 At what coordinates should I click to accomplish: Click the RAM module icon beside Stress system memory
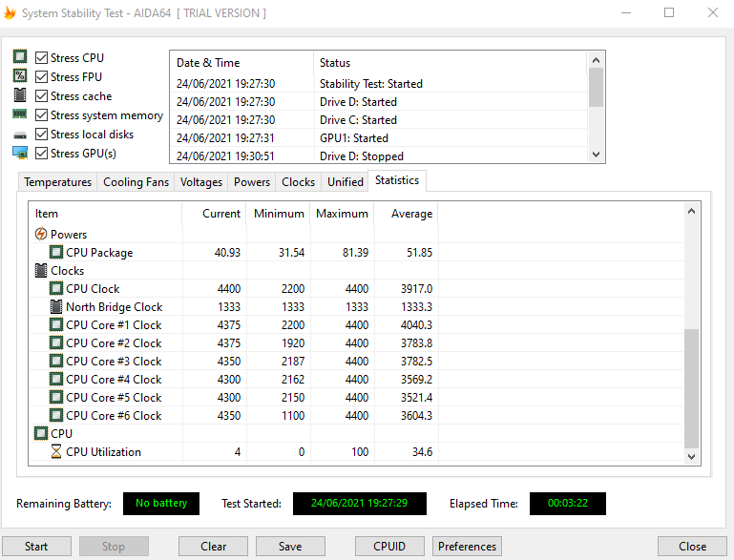20,114
